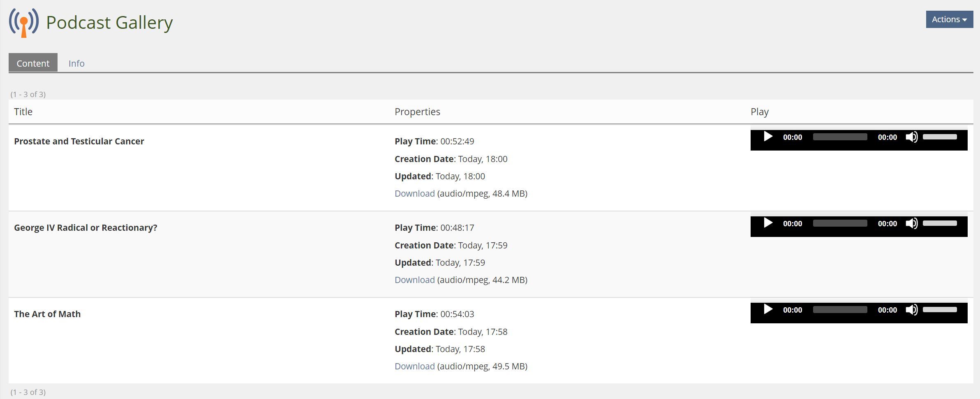Seek in The Art of Math progress bar
Screen dimensions: 980x399
pos(840,310)
